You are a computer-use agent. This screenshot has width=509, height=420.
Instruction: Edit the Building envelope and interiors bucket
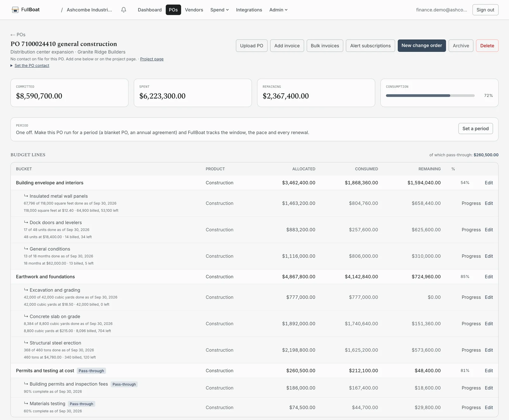[x=489, y=183]
